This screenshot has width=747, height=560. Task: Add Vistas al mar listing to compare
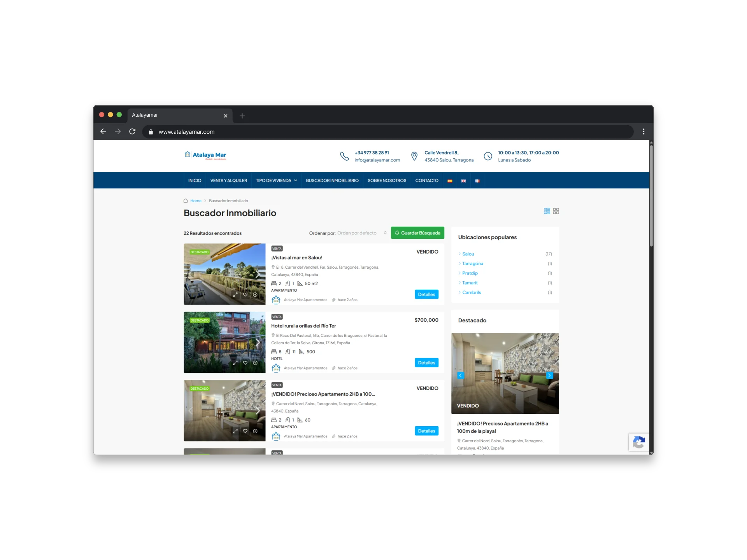click(x=255, y=295)
